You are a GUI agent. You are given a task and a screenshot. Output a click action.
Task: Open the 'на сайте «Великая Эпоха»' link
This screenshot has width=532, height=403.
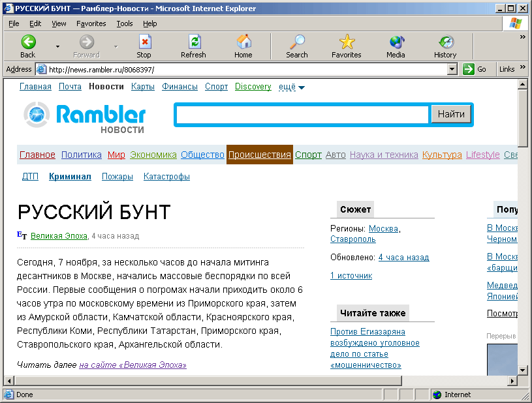tap(133, 365)
